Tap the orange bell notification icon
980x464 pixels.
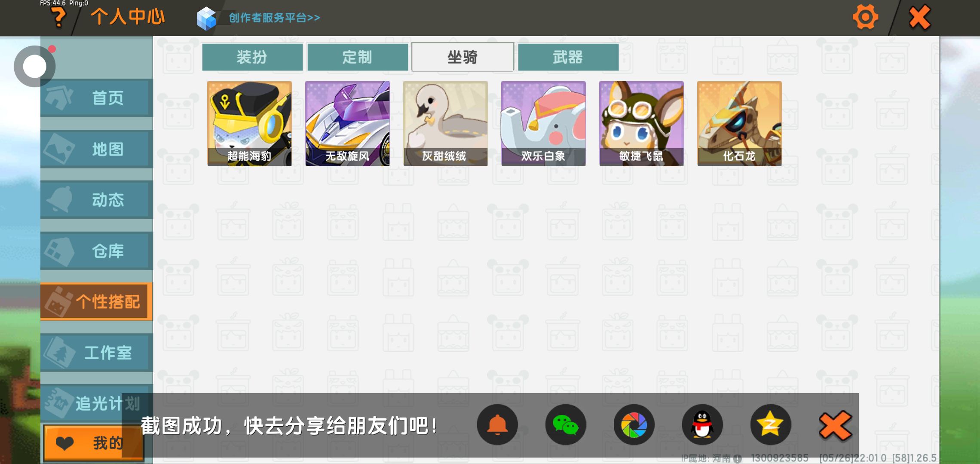point(497,425)
